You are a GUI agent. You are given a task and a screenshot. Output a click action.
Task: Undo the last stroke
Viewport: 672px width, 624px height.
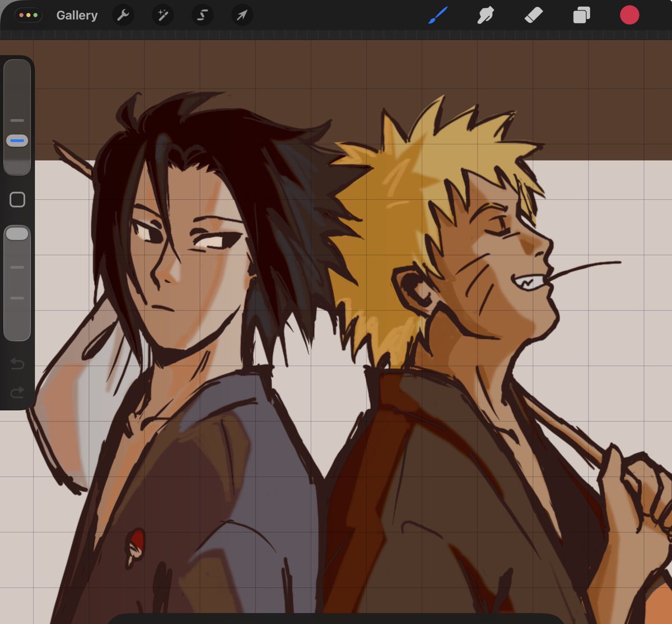[x=17, y=364]
